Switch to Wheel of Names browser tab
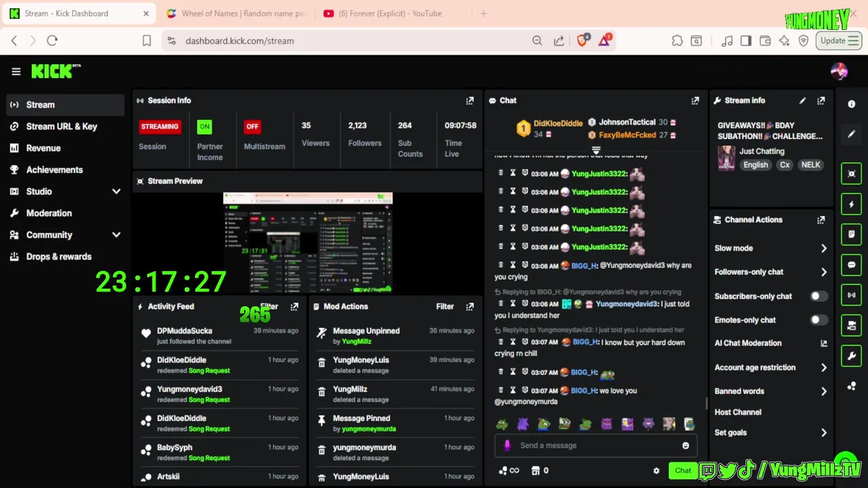The width and height of the screenshot is (868, 488). point(236,14)
